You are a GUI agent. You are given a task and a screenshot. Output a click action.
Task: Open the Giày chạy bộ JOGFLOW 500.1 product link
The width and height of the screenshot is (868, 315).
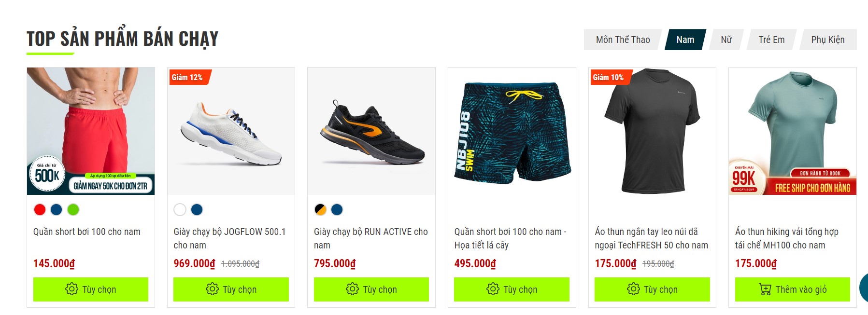pyautogui.click(x=229, y=238)
